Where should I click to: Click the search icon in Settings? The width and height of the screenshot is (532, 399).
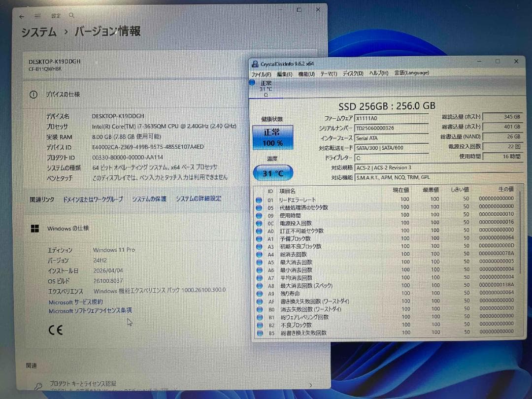[x=71, y=15]
